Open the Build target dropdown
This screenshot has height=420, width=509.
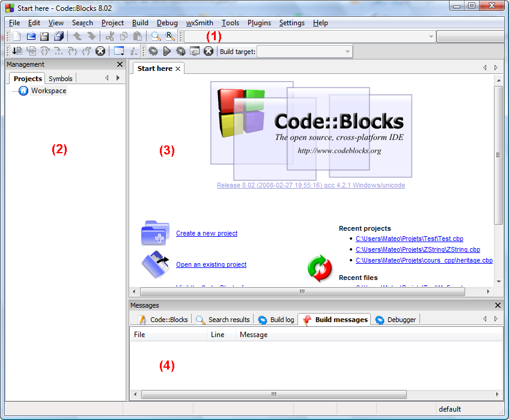(305, 51)
